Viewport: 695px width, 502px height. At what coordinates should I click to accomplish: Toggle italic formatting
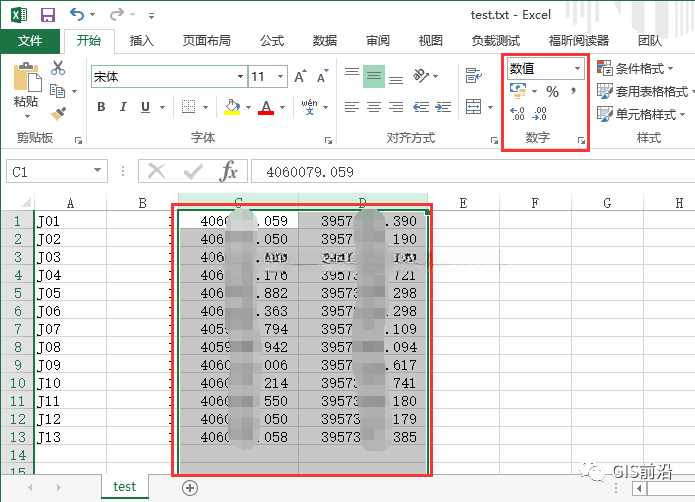pos(123,107)
